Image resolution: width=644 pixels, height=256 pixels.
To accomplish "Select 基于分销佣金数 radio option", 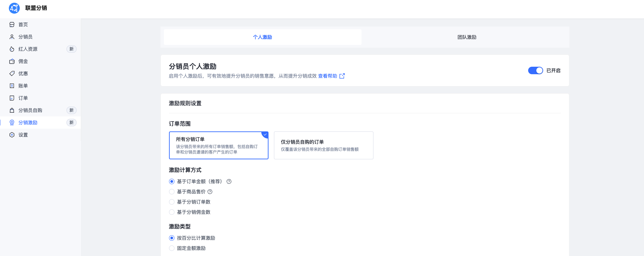I will coord(172,212).
